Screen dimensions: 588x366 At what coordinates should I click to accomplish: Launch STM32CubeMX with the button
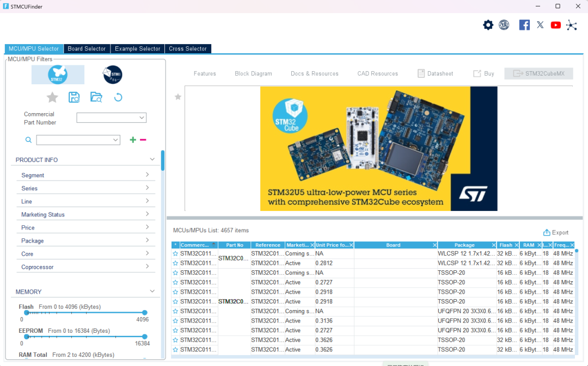pyautogui.click(x=538, y=73)
